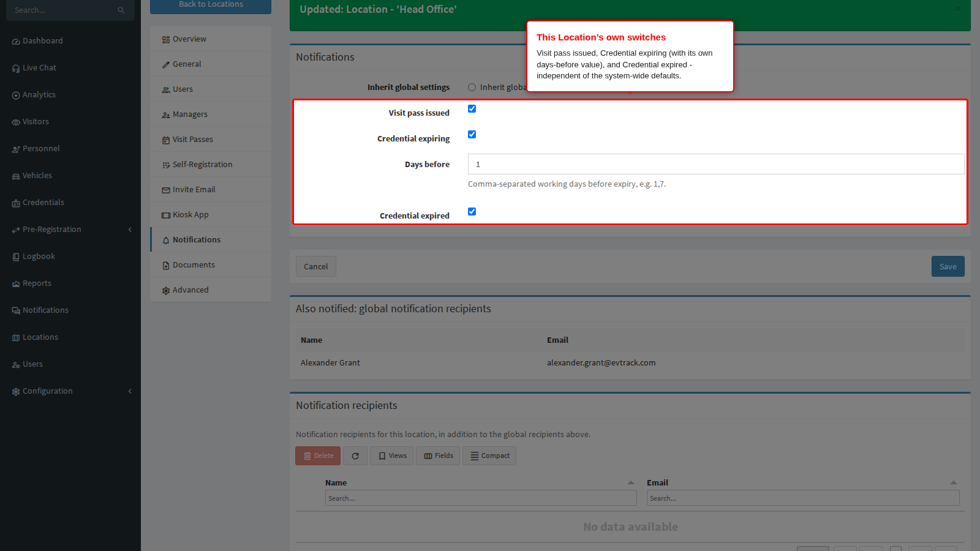Open the Invite Email tab
Image resolution: width=980 pixels, height=551 pixels.
tap(211, 190)
